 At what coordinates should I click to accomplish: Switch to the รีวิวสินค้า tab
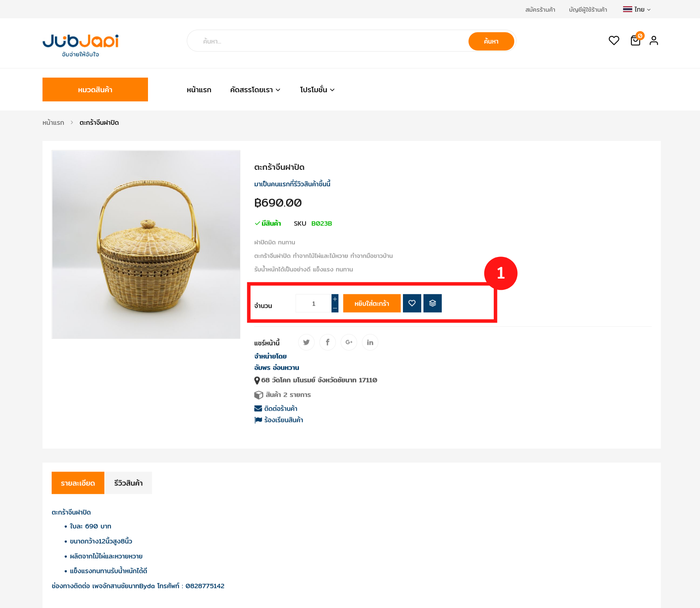[128, 483]
